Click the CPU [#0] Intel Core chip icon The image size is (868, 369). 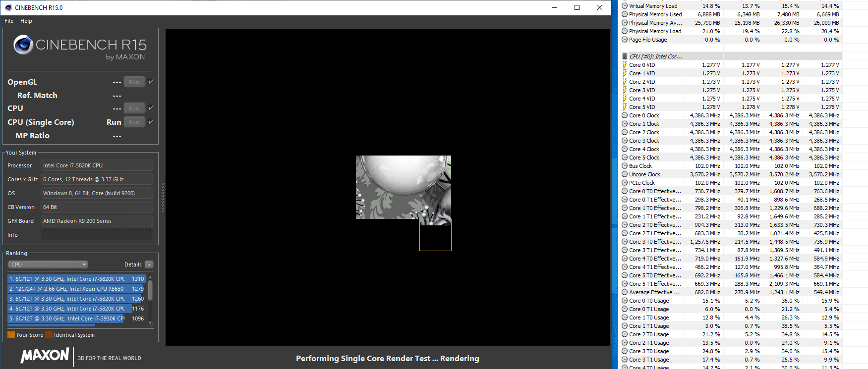[x=625, y=56]
